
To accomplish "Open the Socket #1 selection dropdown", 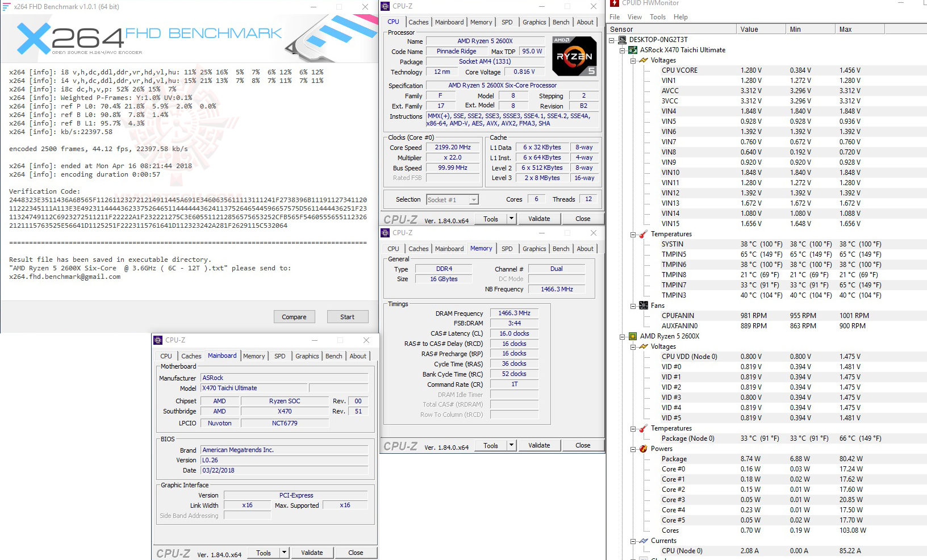I will pos(474,200).
